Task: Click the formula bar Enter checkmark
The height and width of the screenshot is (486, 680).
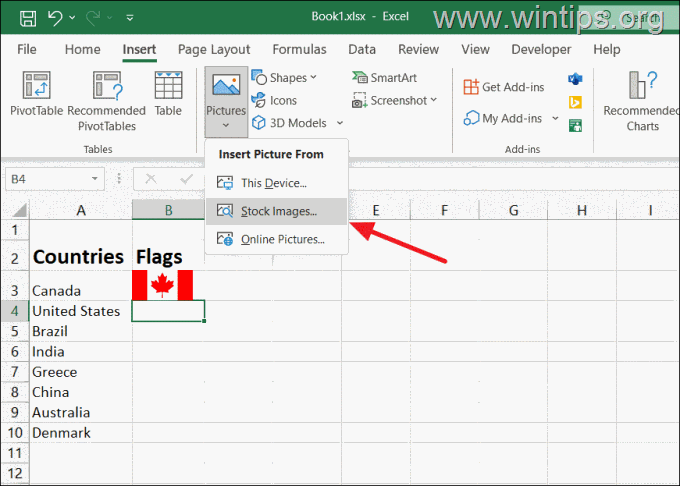Action: 186,179
